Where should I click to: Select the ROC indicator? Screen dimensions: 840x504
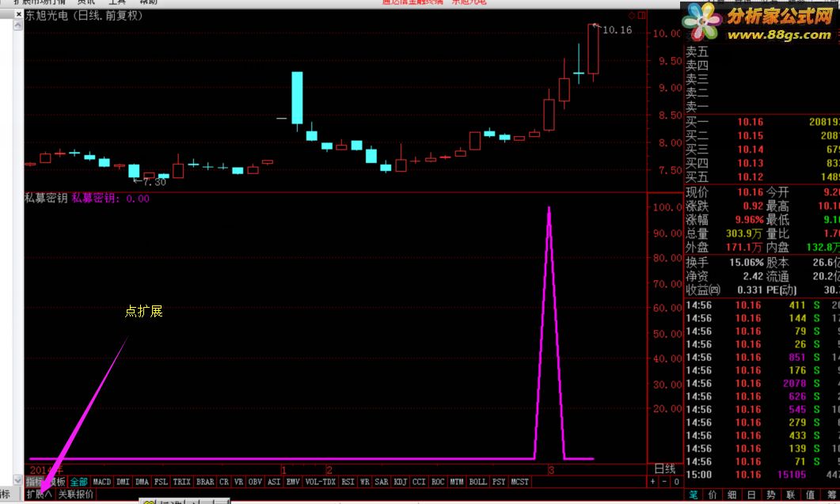tap(438, 482)
